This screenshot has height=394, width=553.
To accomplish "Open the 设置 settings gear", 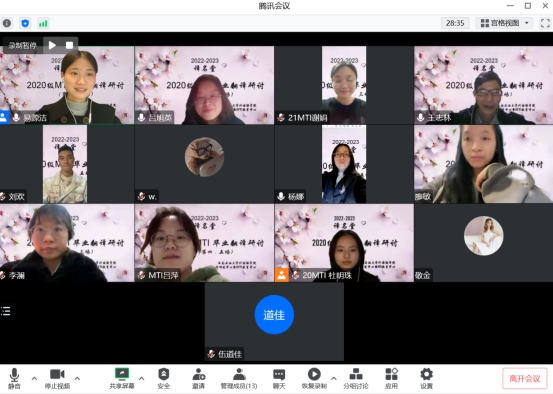I will click(x=426, y=378).
